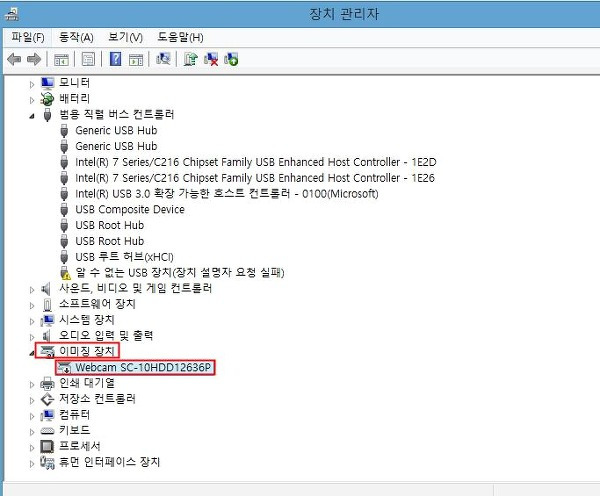Expand the 배터리 category arrow
The image size is (600, 496).
tap(32, 100)
